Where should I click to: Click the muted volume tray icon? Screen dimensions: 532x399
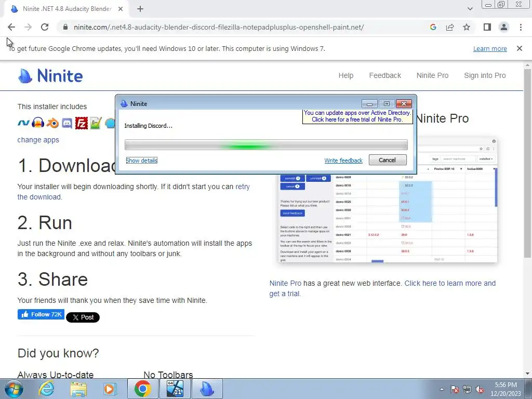click(x=480, y=390)
